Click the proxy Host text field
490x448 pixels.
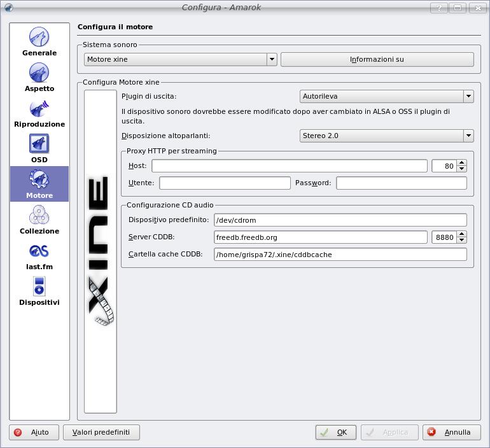(289, 166)
